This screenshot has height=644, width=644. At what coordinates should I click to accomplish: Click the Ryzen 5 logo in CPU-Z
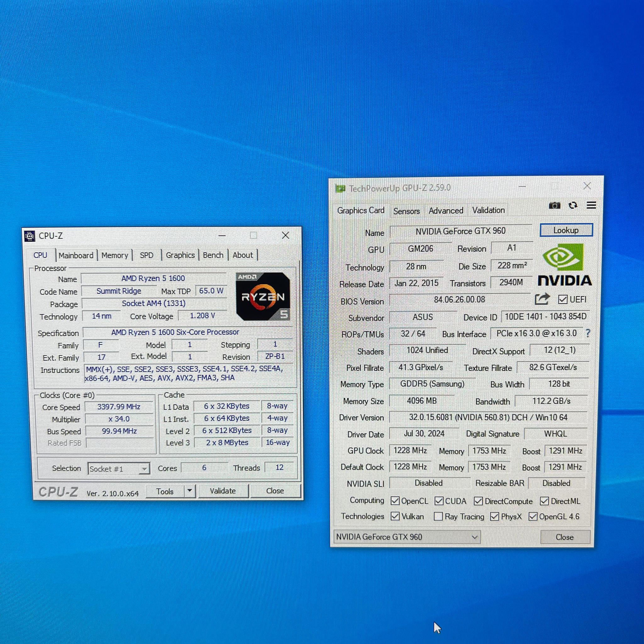point(263,296)
